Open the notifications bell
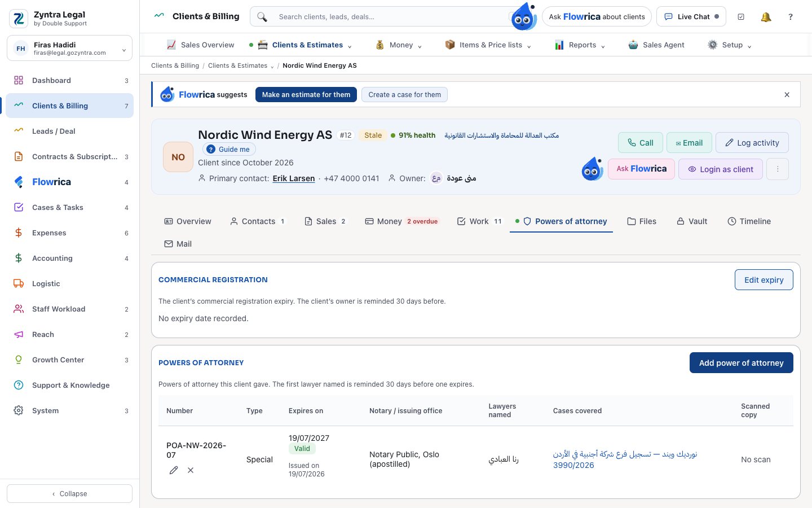 [x=766, y=17]
